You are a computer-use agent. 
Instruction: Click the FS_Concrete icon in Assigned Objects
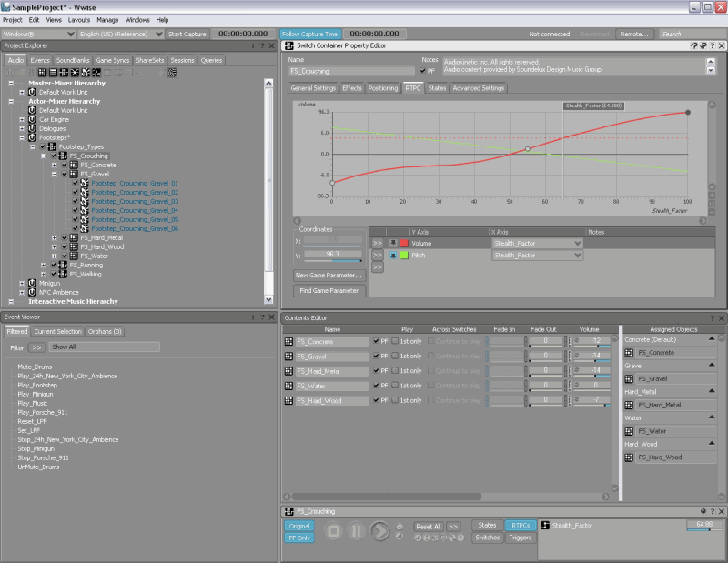click(629, 353)
